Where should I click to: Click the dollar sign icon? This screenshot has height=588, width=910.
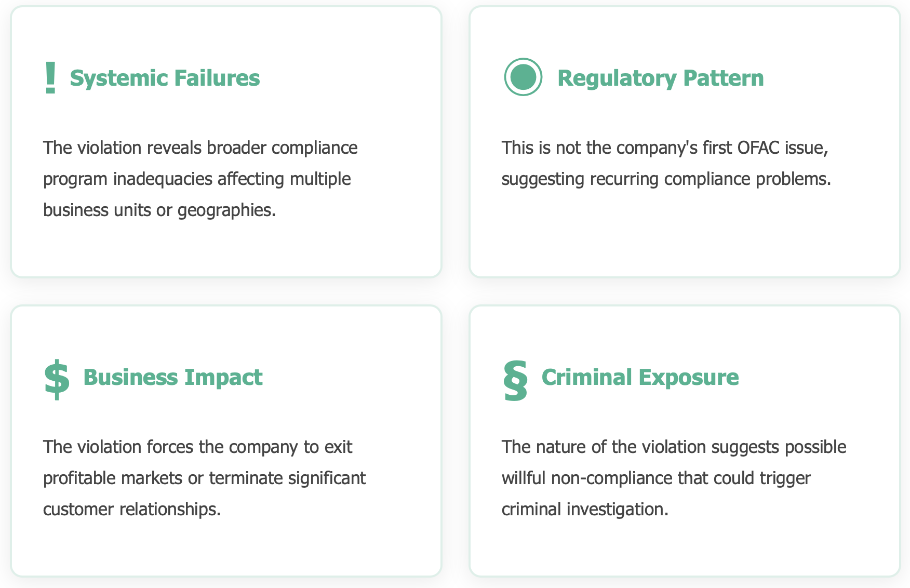tap(57, 379)
